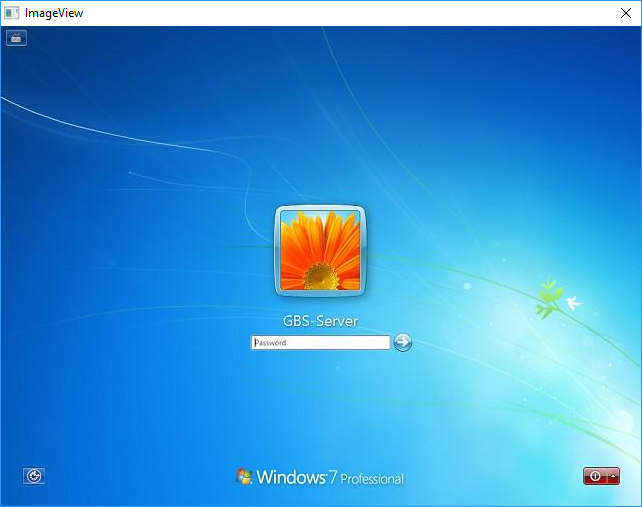
Task: Click the GBS-Server user name
Action: [x=320, y=321]
